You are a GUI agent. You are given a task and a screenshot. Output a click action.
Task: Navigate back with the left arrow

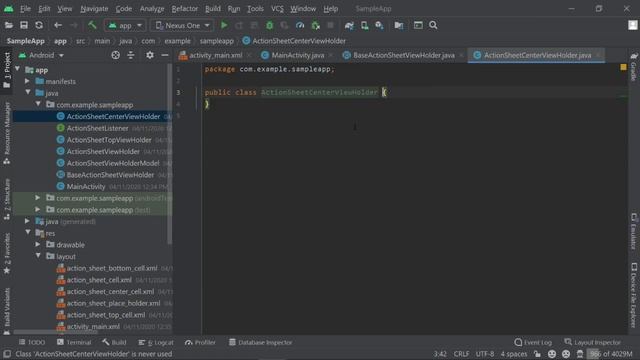(58, 25)
